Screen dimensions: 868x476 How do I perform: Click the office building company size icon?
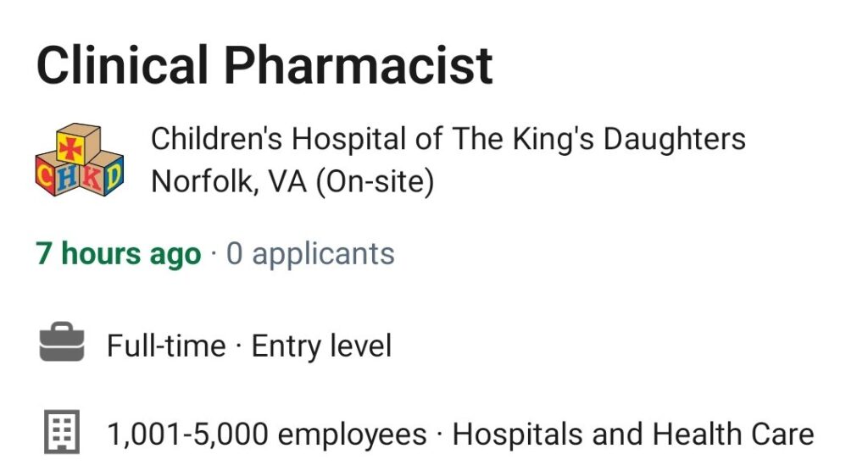click(62, 432)
